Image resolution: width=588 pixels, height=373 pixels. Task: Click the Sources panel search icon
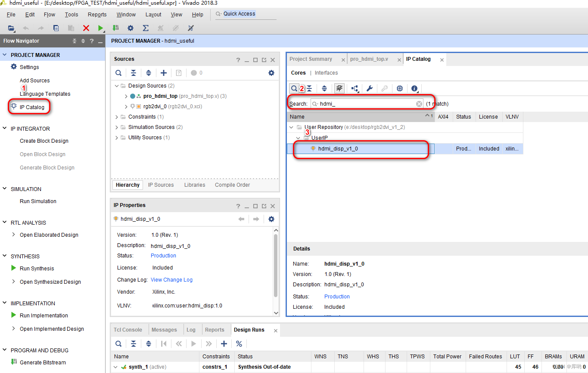[x=118, y=73]
